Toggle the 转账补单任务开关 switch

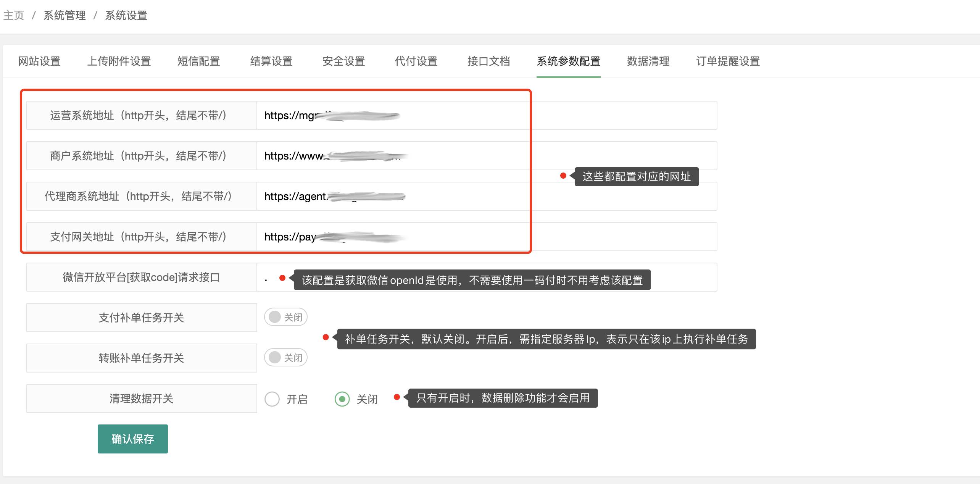click(285, 357)
